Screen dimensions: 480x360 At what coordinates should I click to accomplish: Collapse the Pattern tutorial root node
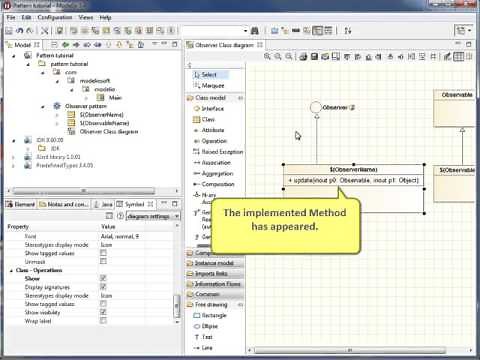[x=14, y=56]
